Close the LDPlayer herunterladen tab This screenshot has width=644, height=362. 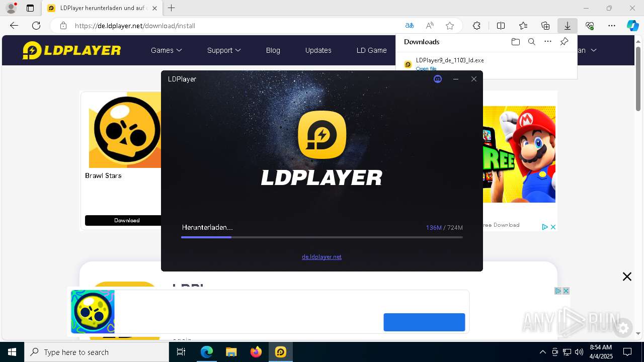(x=155, y=8)
